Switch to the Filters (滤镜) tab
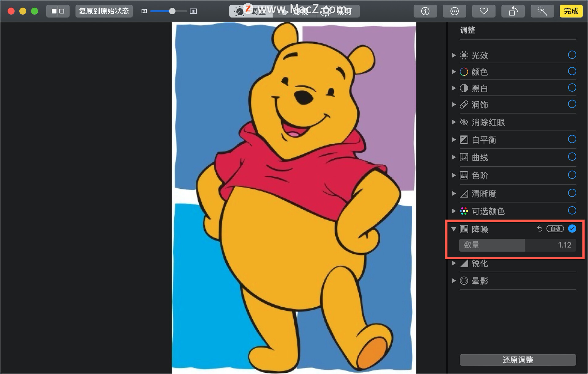 295,11
